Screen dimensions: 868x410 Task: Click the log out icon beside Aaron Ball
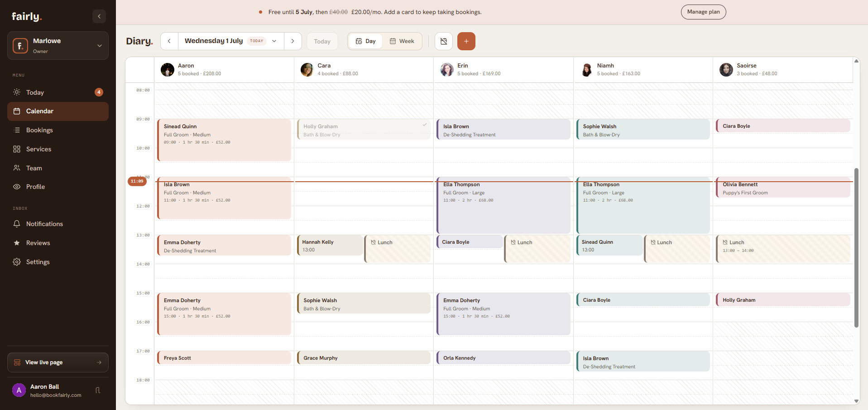(98, 391)
